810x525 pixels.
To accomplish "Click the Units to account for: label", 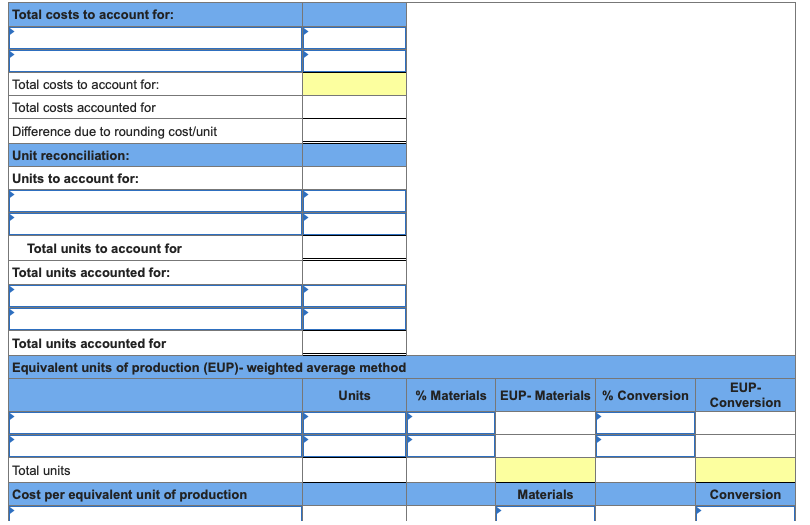I will tap(75, 179).
